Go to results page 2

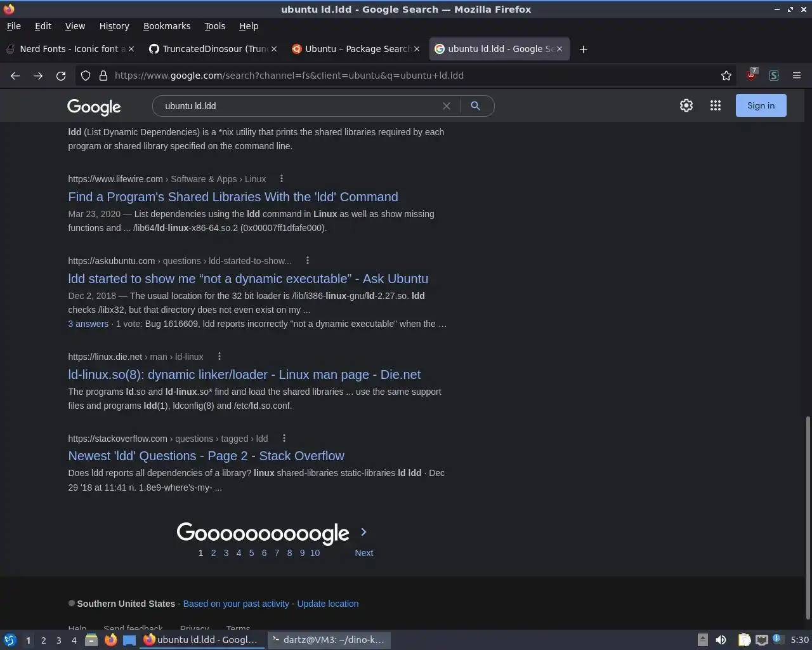[213, 553]
